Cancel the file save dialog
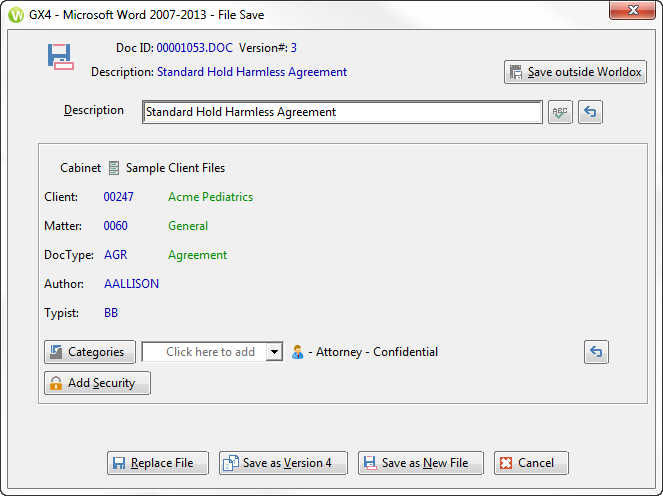This screenshot has width=663, height=496. click(x=531, y=463)
